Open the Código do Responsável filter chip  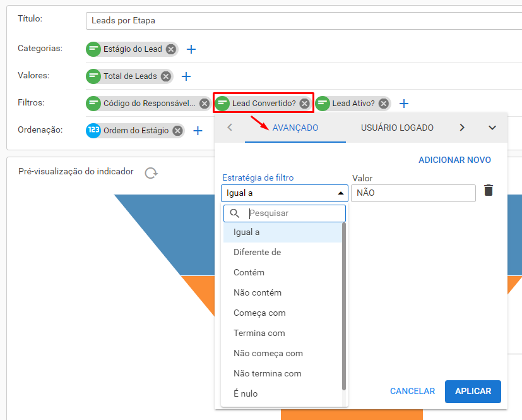tap(149, 104)
